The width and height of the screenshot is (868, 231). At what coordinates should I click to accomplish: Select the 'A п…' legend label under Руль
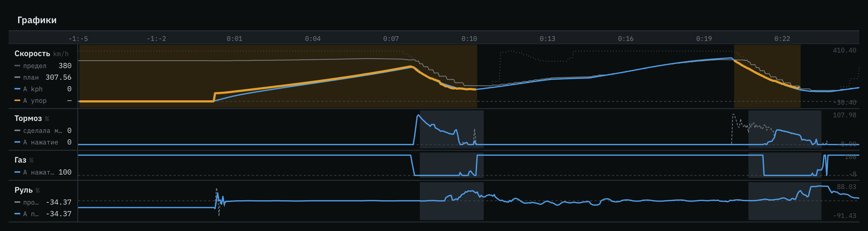tap(31, 214)
